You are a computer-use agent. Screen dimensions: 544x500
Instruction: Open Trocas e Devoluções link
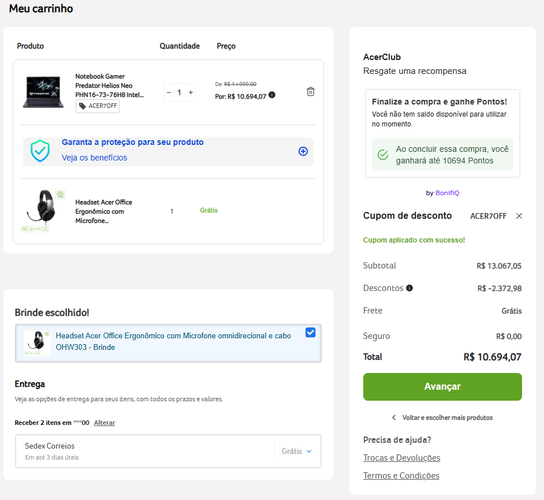click(x=401, y=458)
